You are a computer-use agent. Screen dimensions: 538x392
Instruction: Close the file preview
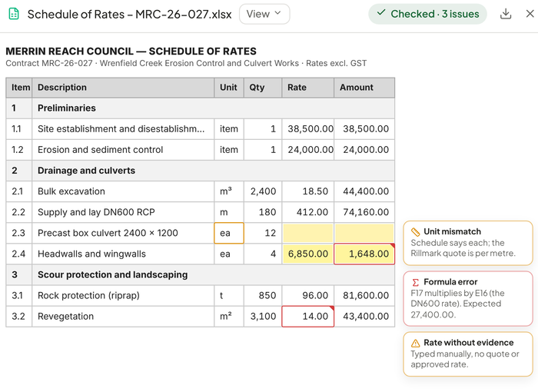click(530, 14)
